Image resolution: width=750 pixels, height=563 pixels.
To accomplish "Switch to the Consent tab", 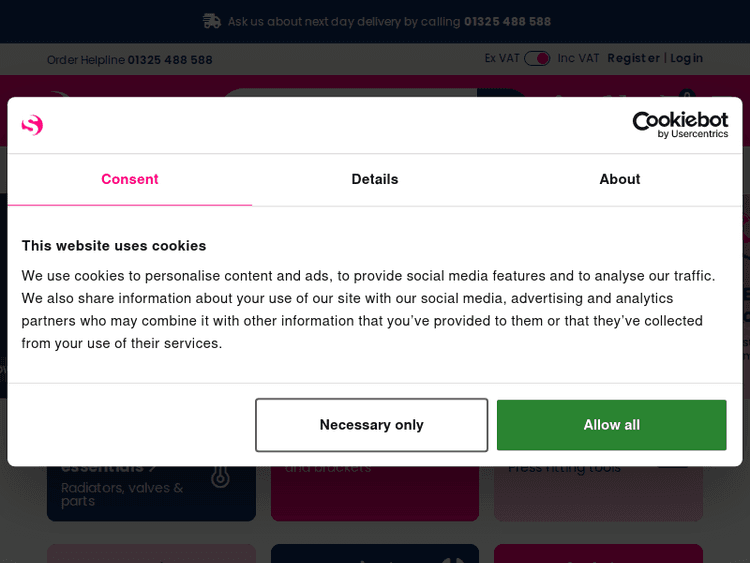I will tap(130, 179).
